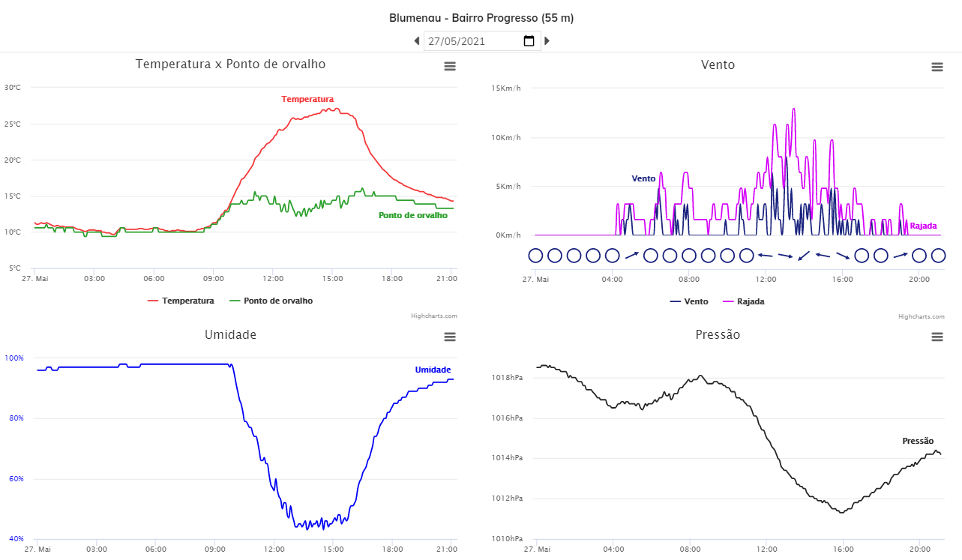Viewport: 962px width, 560px height.
Task: Open Highcharts.com link under temperature chart
Action: [x=434, y=316]
